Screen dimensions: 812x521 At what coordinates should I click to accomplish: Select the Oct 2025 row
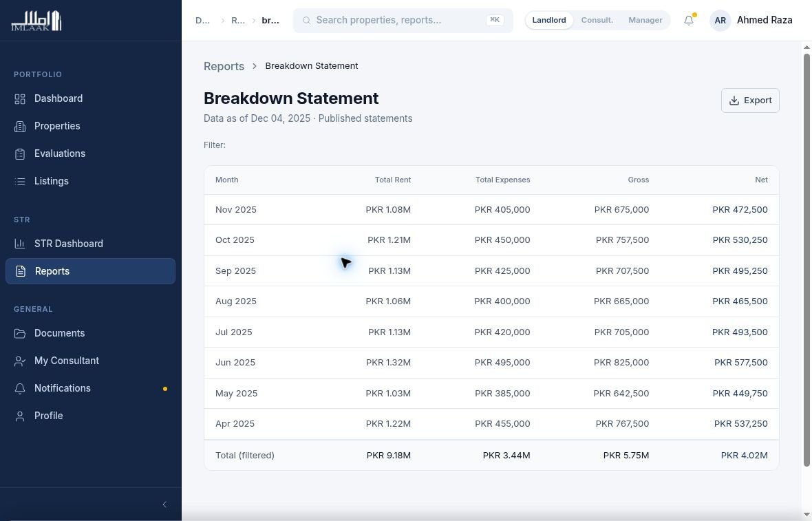[491, 240]
